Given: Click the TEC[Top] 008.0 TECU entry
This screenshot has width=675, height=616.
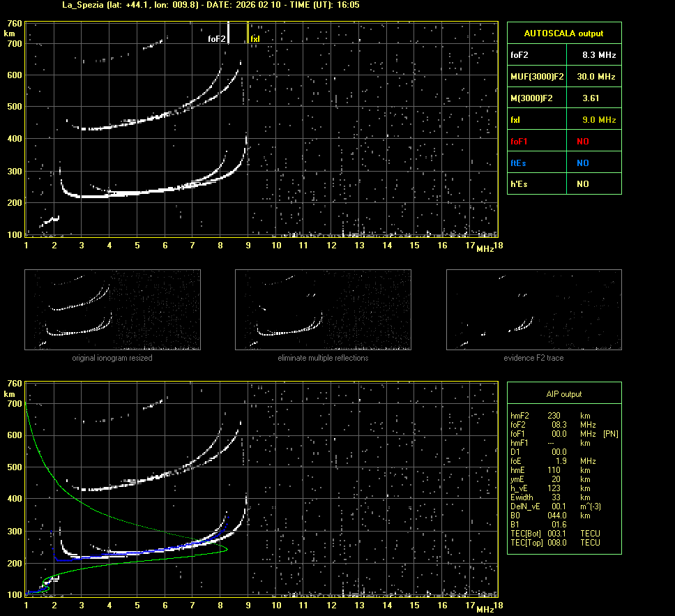Looking at the screenshot, I should [554, 543].
